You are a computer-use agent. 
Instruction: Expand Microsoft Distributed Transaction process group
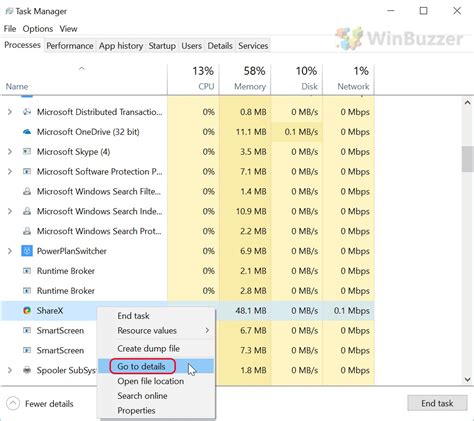(10, 112)
